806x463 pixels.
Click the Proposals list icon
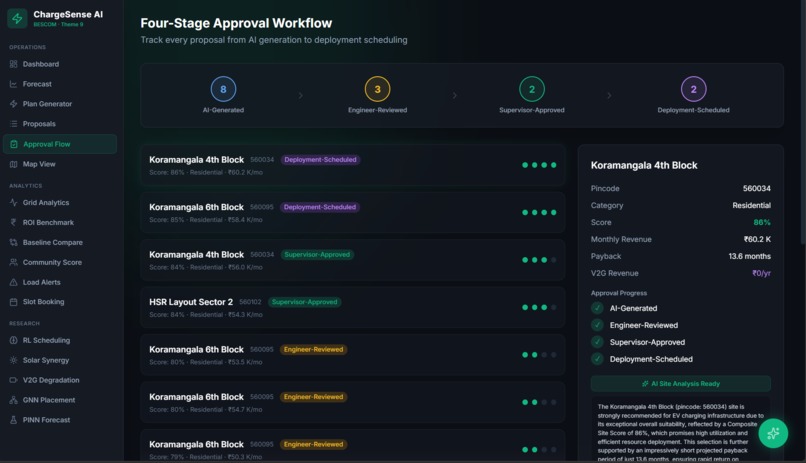click(x=13, y=124)
